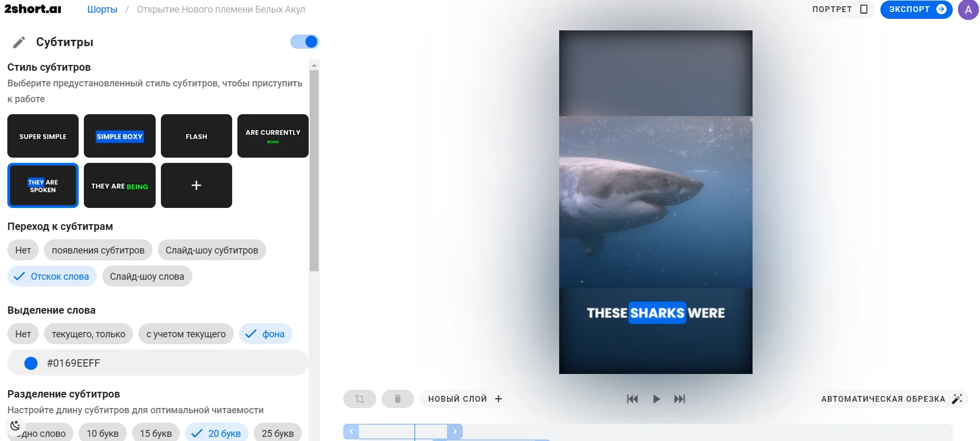
Task: Go to the 'Шорты' breadcrumb link
Action: (102, 9)
